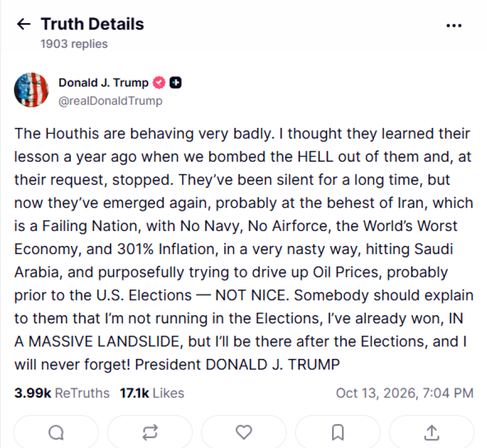Viewport: 487px width, 448px height.
Task: Click the black plus badge next to name
Action: (175, 83)
